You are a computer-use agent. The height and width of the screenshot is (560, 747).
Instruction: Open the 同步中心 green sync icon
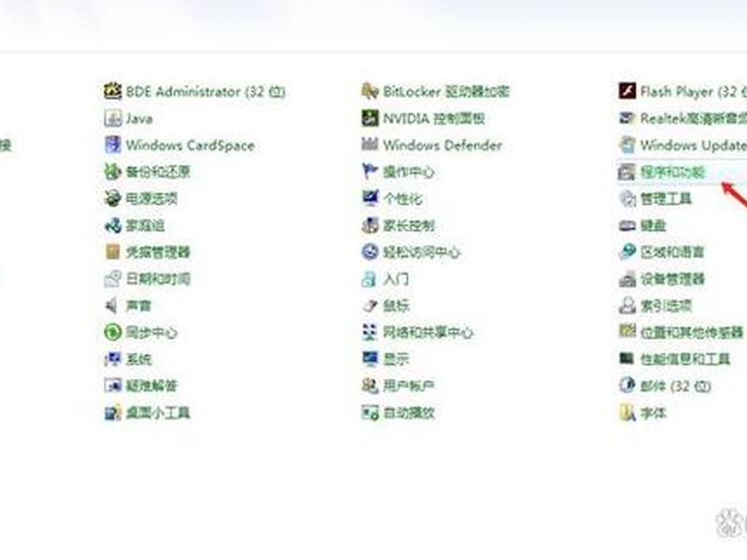pos(112,332)
